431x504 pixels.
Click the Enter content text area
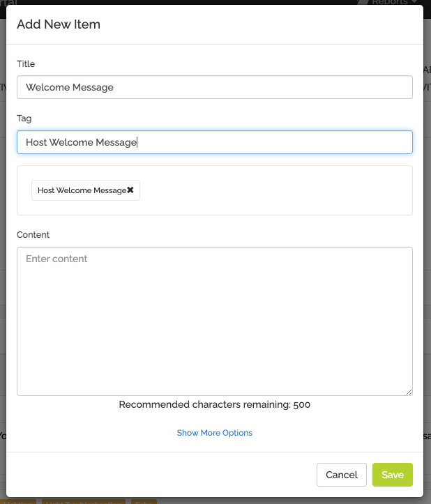click(x=215, y=321)
